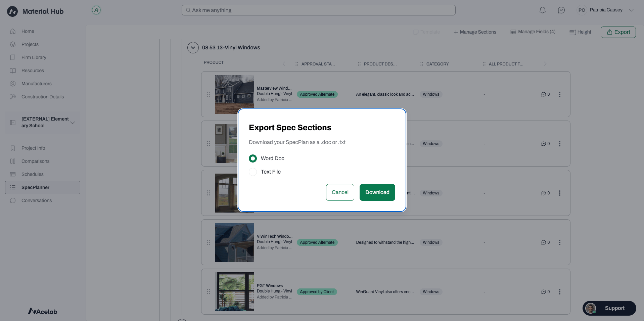Open the chat messages icon
This screenshot has height=321, width=644.
click(561, 10)
